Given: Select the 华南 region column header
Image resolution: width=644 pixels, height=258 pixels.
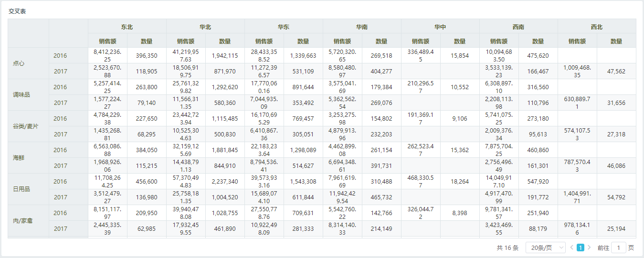Looking at the screenshot, I should coord(362,27).
